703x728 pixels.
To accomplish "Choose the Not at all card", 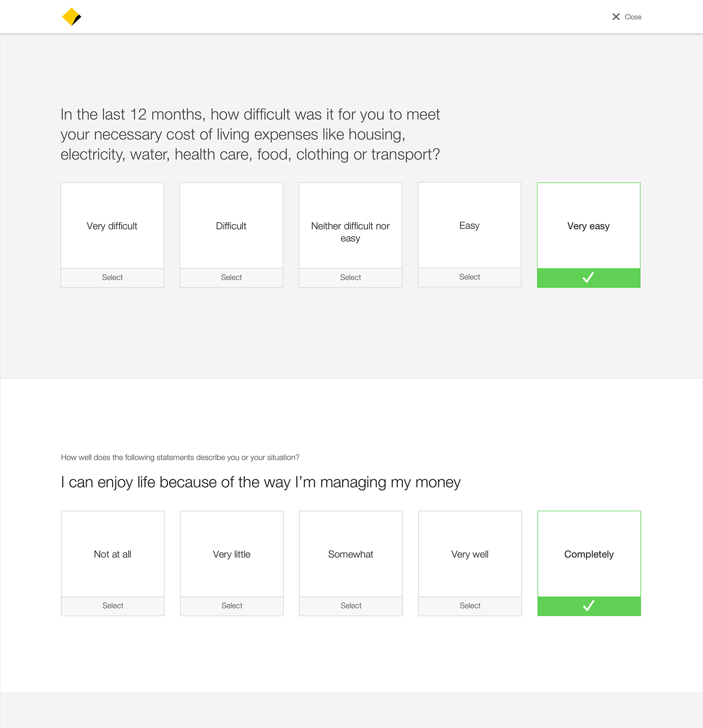I will 112,554.
